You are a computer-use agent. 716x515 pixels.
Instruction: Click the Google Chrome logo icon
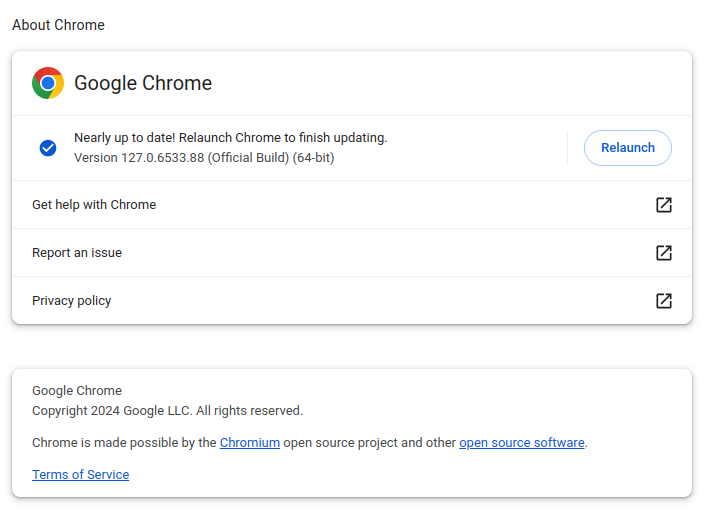click(48, 83)
